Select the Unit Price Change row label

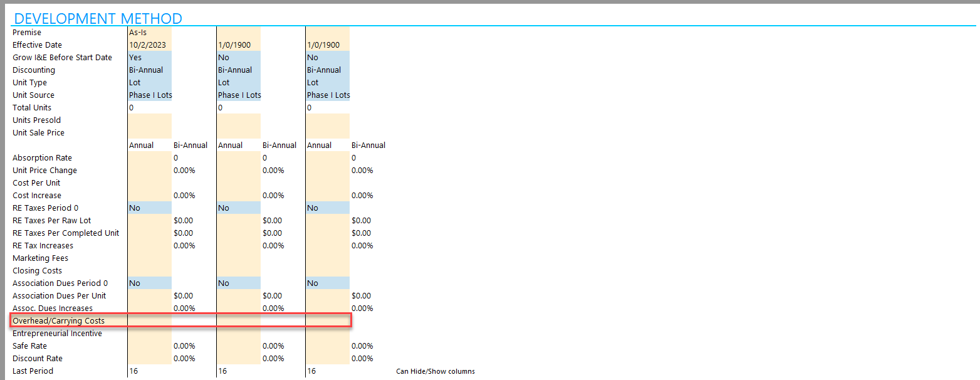(44, 170)
